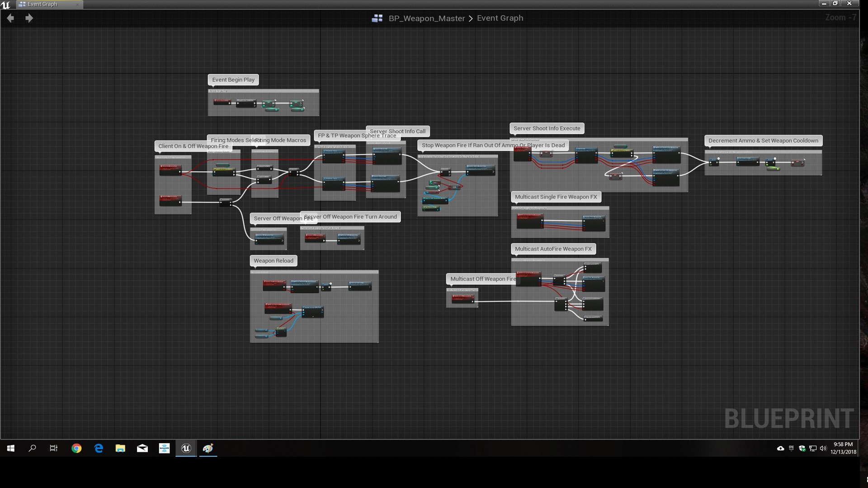
Task: Click the cloud icon in the system tray
Action: pyautogui.click(x=780, y=448)
